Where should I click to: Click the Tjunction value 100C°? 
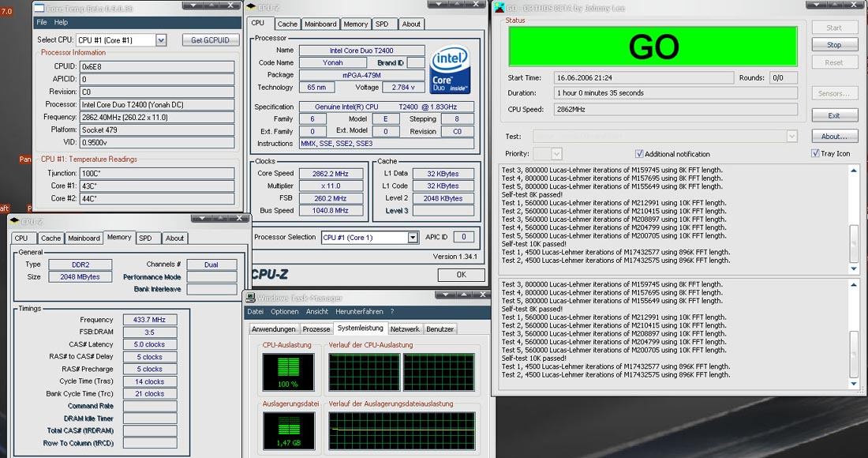tap(157, 174)
